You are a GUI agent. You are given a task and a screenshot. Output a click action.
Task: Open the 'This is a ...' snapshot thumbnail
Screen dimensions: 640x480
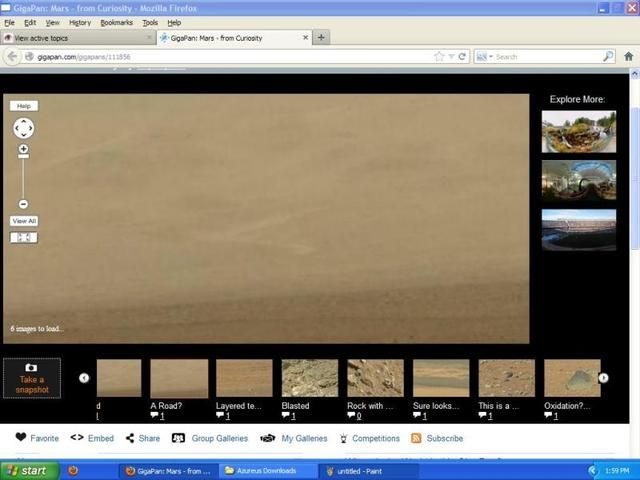click(x=507, y=378)
